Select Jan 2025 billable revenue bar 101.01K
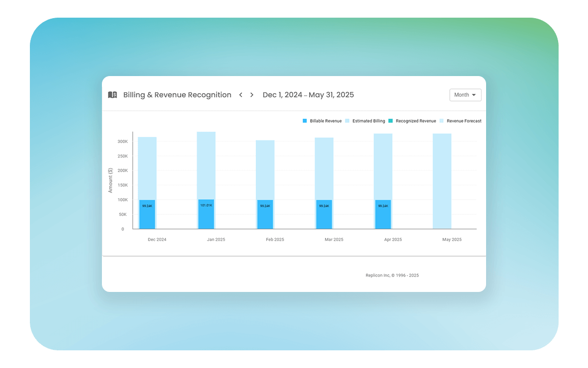 click(206, 214)
